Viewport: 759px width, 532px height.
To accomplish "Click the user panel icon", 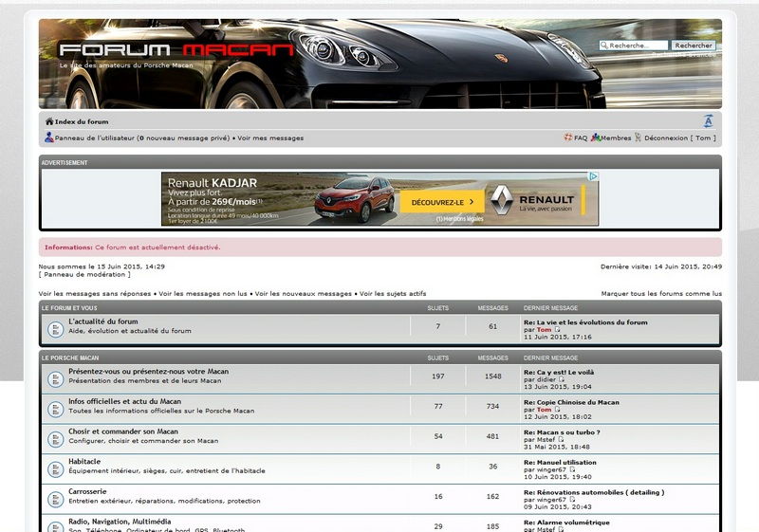I will pyautogui.click(x=49, y=138).
